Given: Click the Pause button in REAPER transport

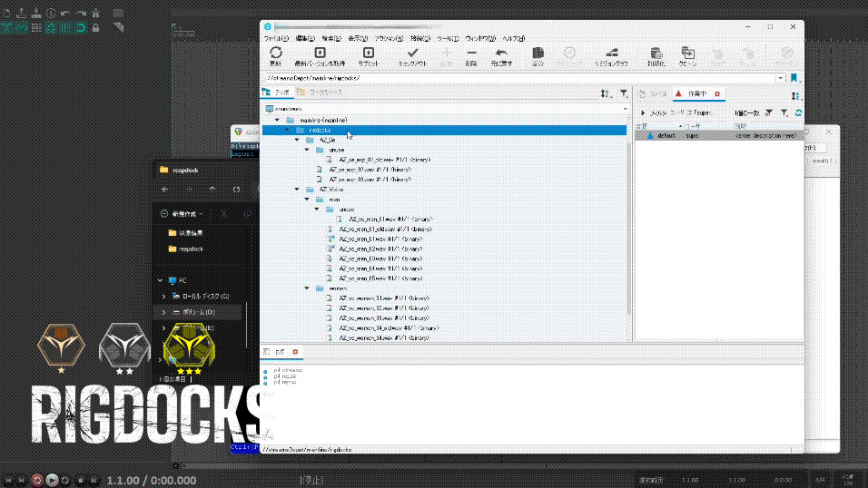Looking at the screenshot, I should tap(94, 480).
